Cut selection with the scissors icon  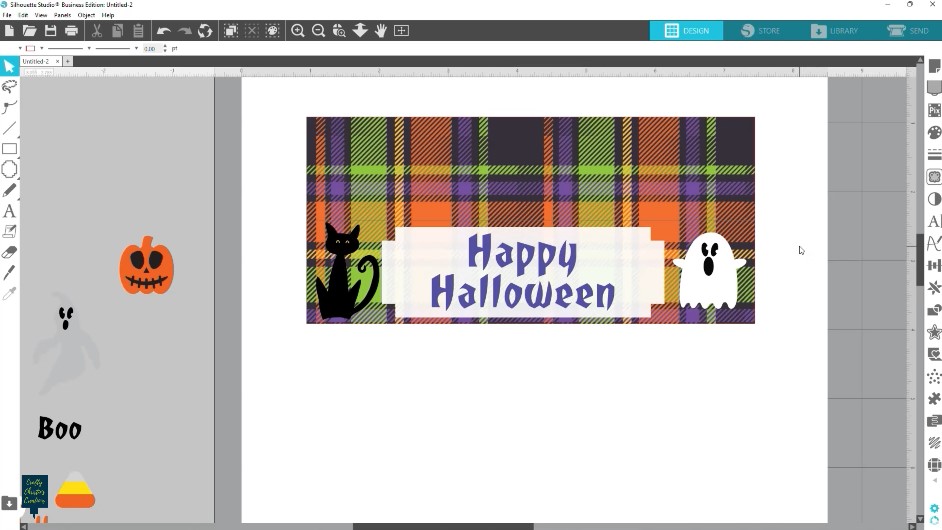click(x=97, y=31)
